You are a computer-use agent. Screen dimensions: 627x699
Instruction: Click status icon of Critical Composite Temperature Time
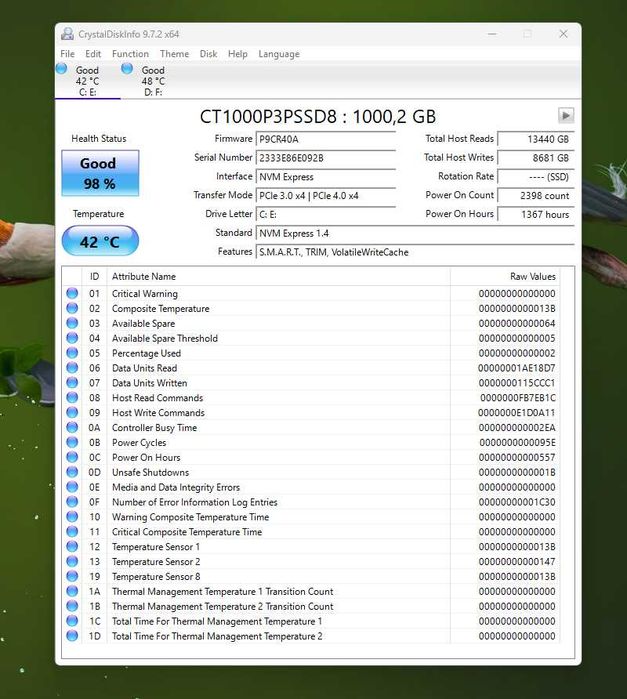click(x=72, y=531)
